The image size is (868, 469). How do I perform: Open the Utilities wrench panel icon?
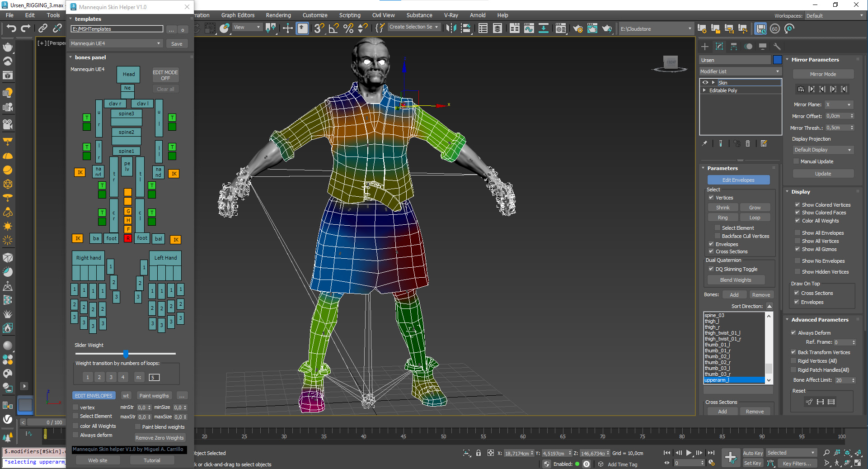coord(777,47)
